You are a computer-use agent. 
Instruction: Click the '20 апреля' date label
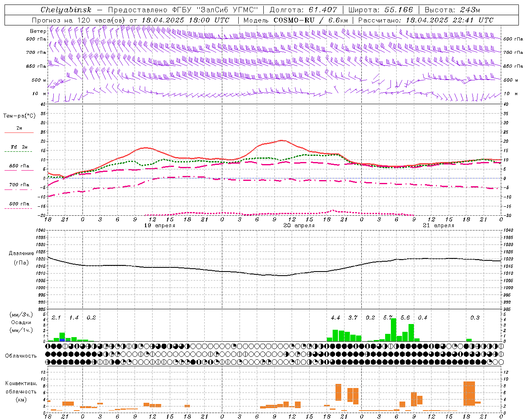point(299,226)
